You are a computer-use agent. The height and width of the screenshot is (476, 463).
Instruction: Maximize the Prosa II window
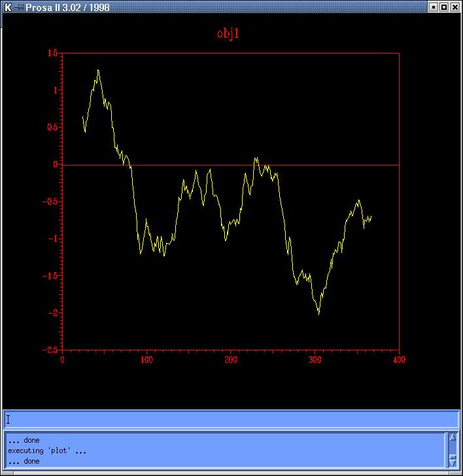[x=444, y=7]
